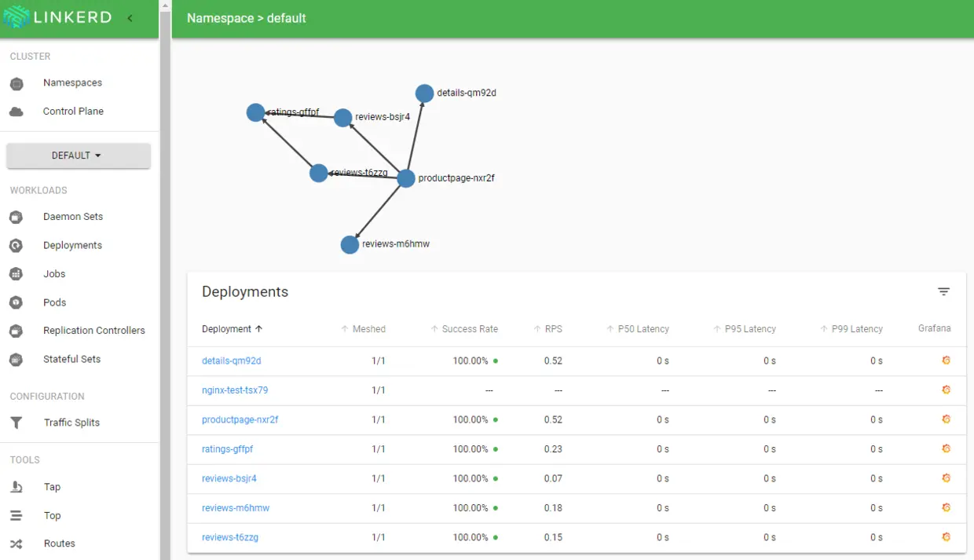The height and width of the screenshot is (560, 974).
Task: Click the Jobs sidebar icon
Action: click(16, 274)
